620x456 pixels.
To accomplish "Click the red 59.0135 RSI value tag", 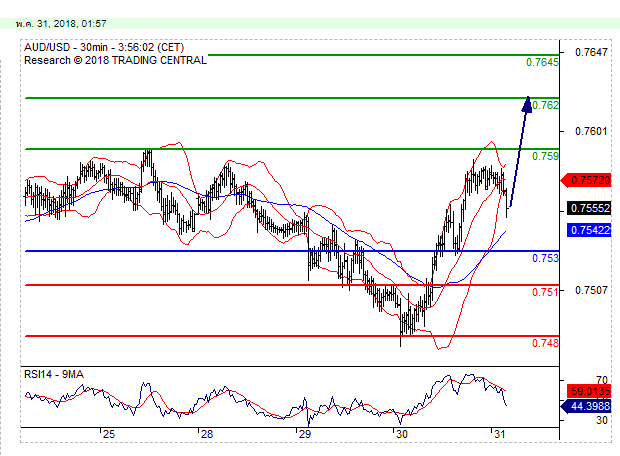I will [589, 391].
